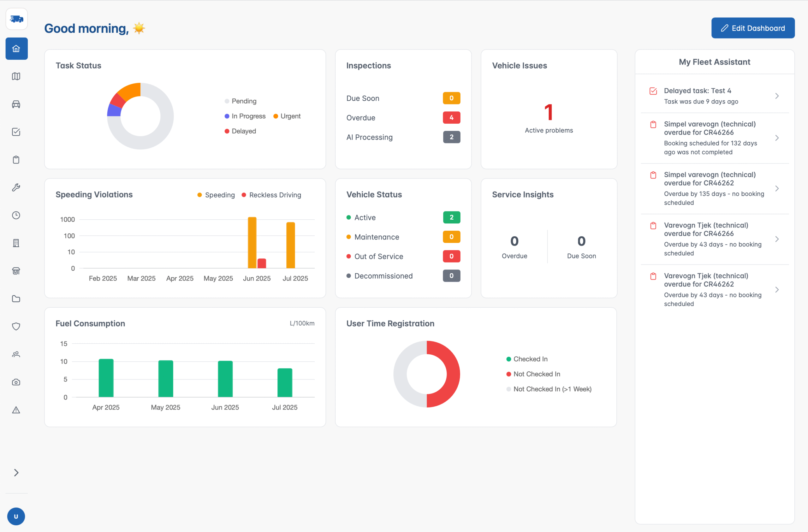Switch to the Home tab in sidebar

pos(16,49)
